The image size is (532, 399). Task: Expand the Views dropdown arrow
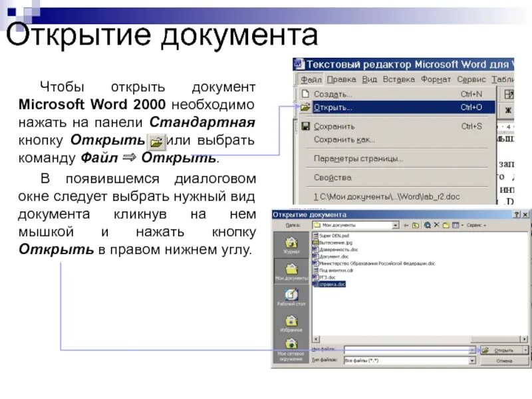coord(462,225)
